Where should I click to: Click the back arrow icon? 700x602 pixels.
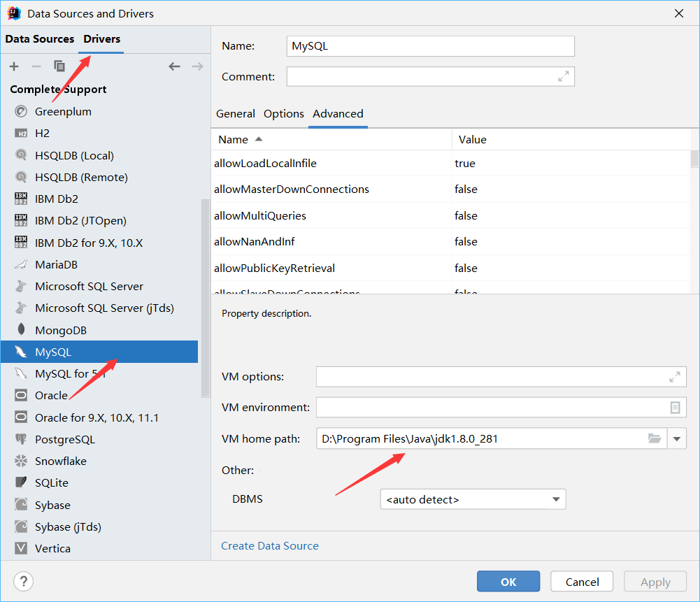pyautogui.click(x=174, y=66)
